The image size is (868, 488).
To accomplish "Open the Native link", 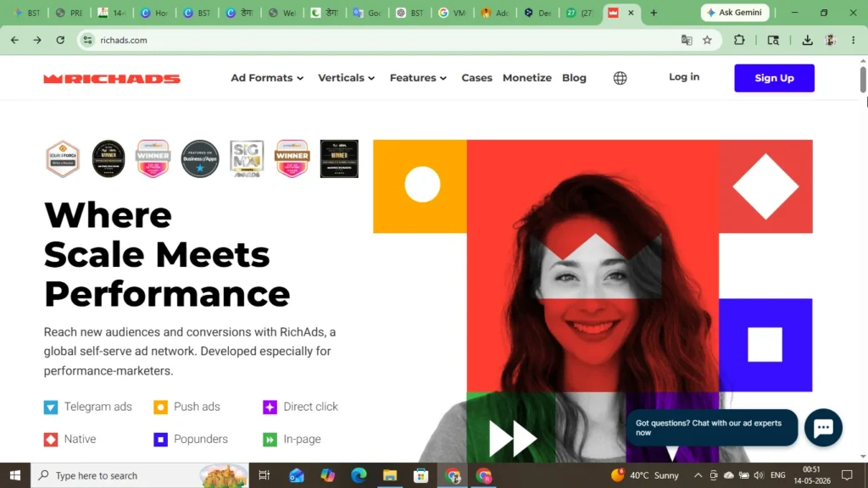I will 80,439.
